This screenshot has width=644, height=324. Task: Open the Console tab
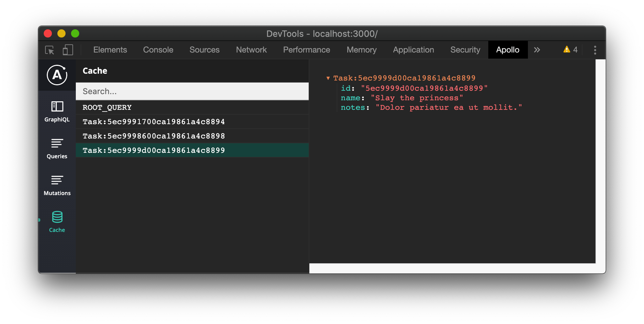click(x=158, y=50)
